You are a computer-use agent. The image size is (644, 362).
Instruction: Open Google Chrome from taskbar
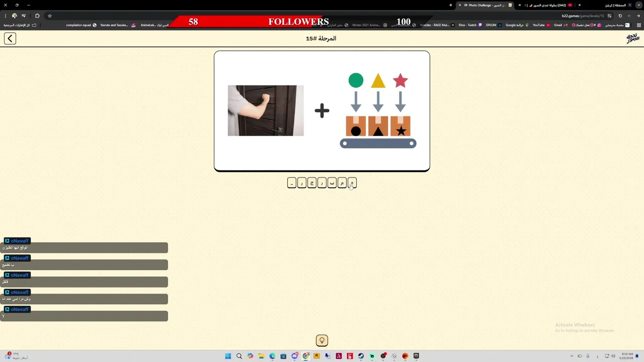tap(306, 356)
